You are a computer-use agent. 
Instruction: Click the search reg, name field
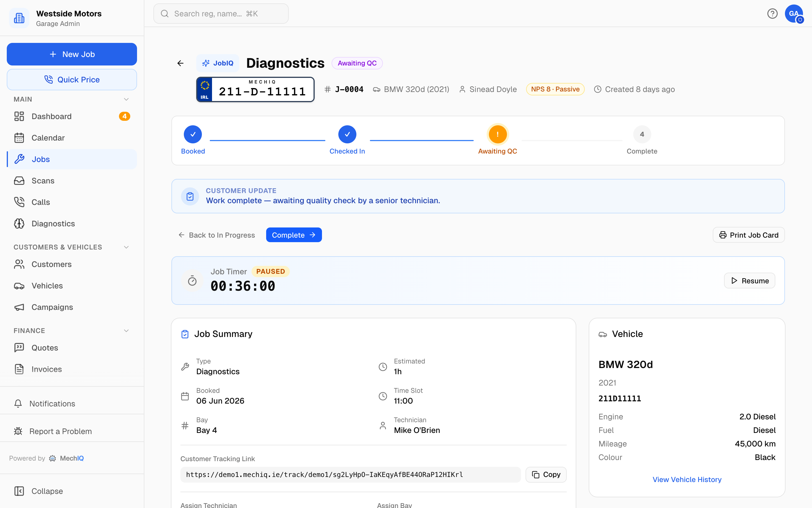pos(221,14)
